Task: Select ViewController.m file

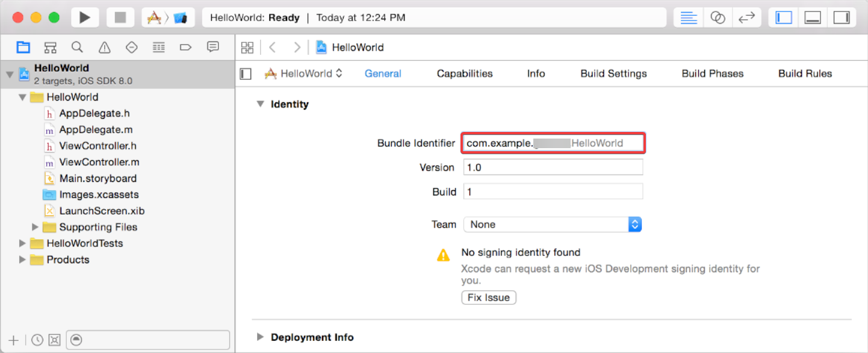Action: tap(99, 162)
